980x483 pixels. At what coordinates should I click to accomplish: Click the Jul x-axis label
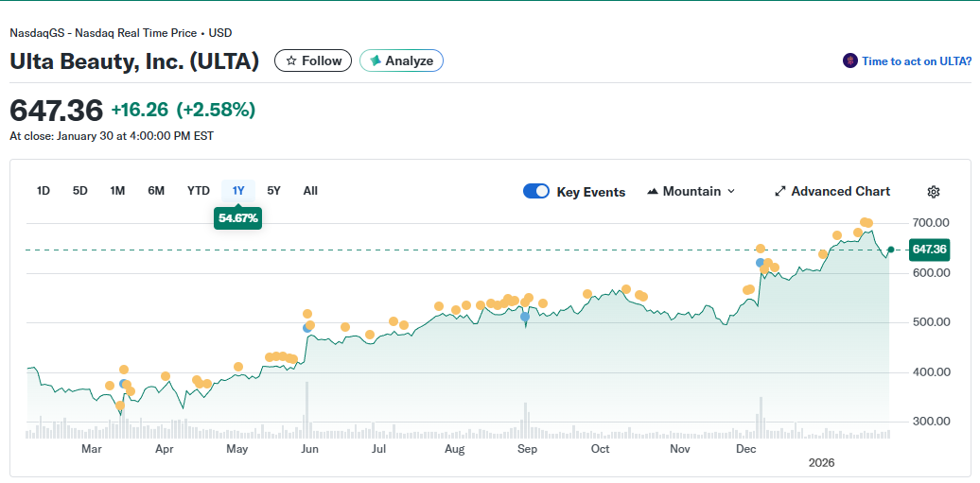coord(378,449)
